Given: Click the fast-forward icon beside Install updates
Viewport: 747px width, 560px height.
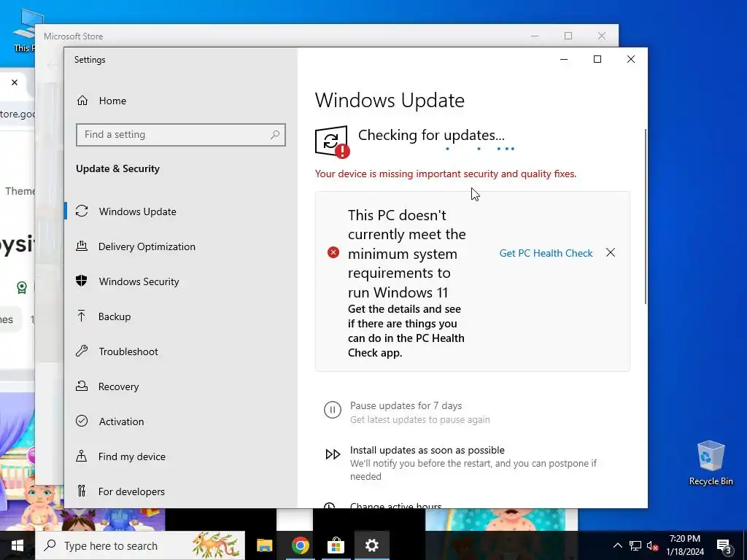Looking at the screenshot, I should click(333, 454).
